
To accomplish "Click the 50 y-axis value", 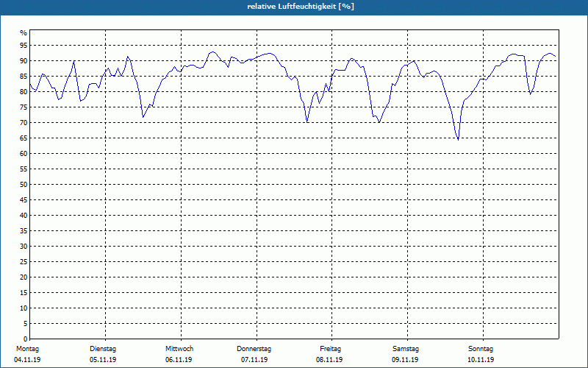I will (x=24, y=185).
